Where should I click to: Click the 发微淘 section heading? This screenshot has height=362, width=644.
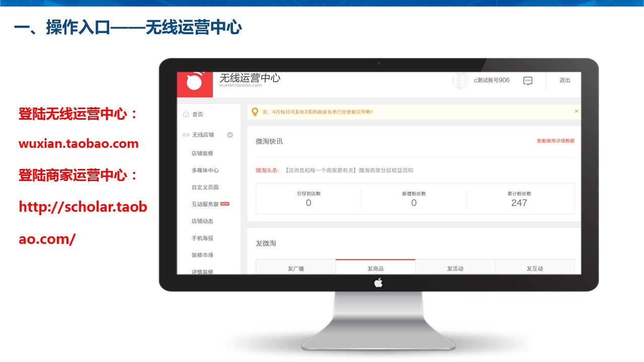(x=266, y=243)
